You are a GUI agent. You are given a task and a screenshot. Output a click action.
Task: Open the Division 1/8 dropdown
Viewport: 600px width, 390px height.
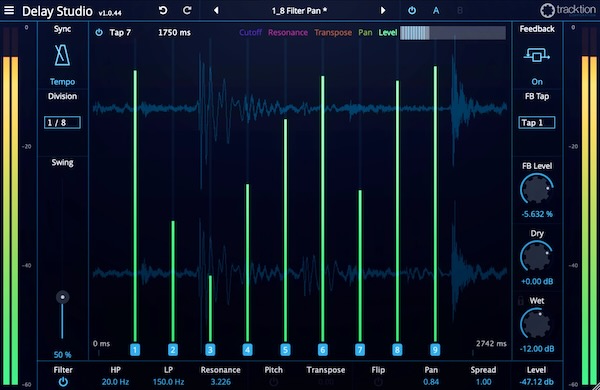coord(62,122)
